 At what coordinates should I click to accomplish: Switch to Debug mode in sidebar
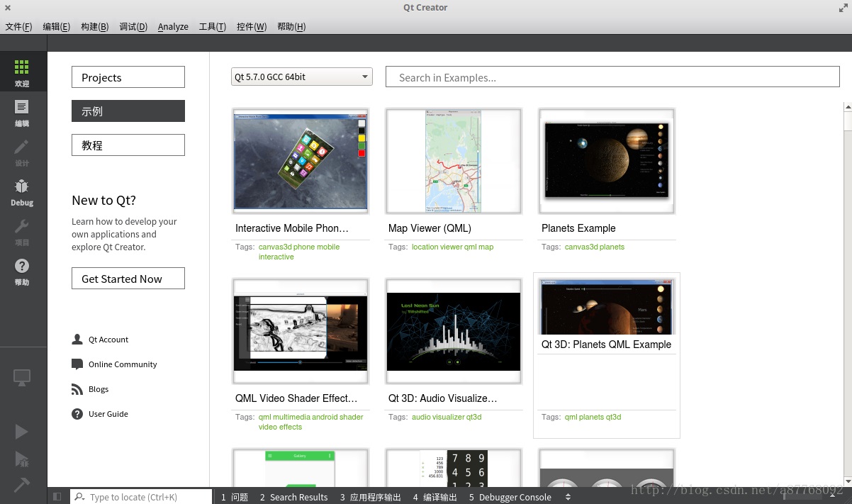[22, 192]
